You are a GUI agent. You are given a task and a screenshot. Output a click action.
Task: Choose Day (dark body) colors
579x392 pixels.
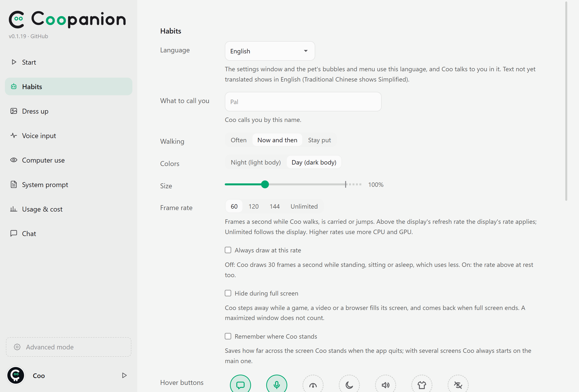coord(314,162)
